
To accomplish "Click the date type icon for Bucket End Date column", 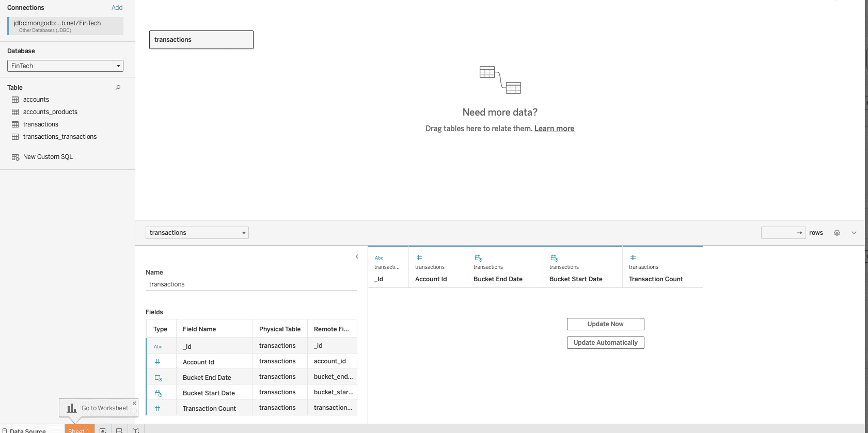I will click(x=478, y=258).
